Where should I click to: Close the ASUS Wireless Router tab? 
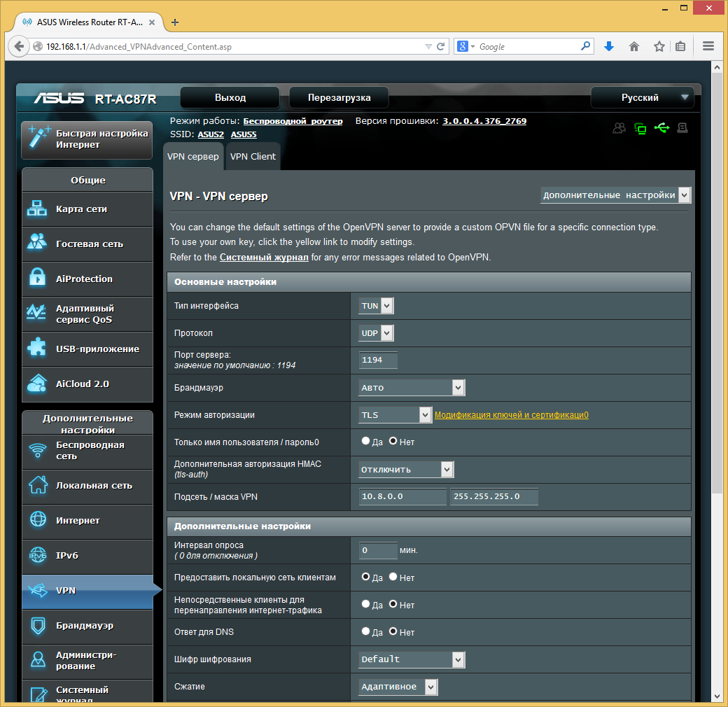[x=152, y=22]
